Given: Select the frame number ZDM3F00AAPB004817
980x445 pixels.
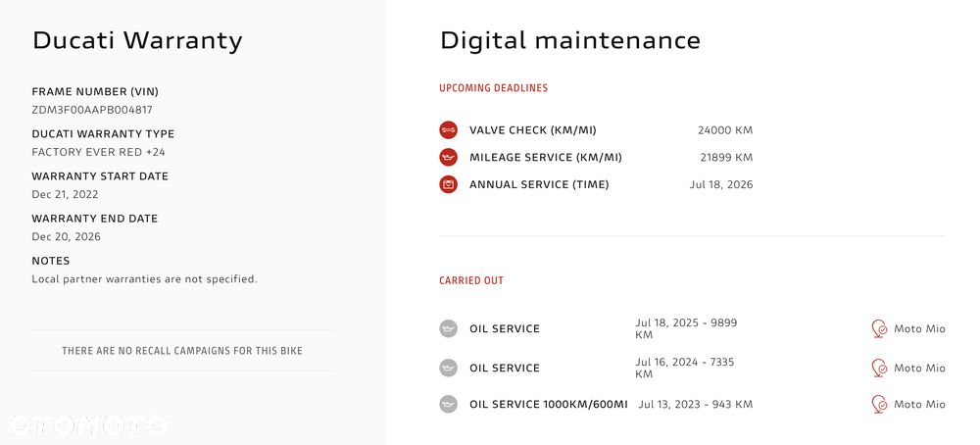Looking at the screenshot, I should (92, 110).
